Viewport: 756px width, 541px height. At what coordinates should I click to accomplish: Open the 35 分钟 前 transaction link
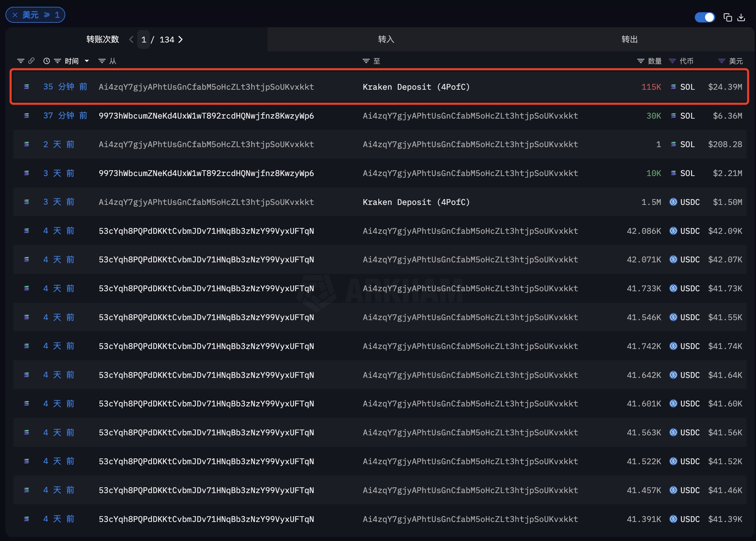coord(65,87)
